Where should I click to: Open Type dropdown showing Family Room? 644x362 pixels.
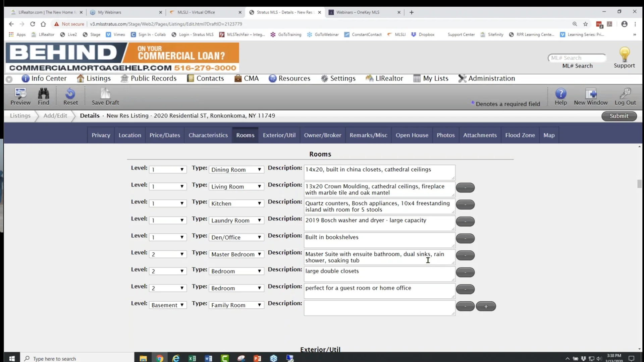(x=236, y=305)
